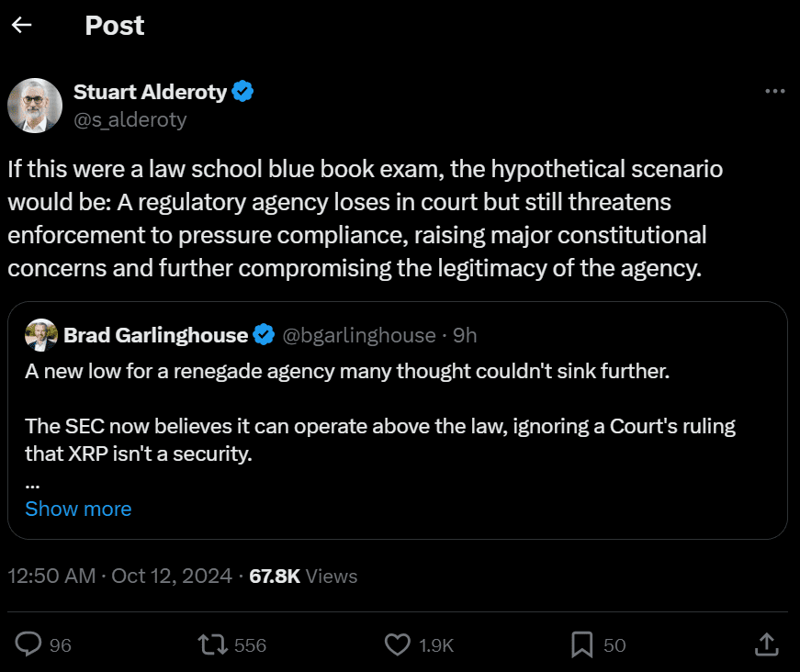Open the three-dot more options menu
This screenshot has height=672, width=800.
(x=774, y=92)
